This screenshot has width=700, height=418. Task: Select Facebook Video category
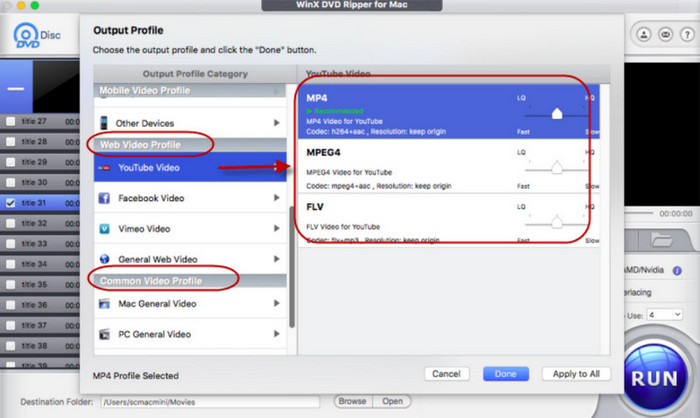(x=190, y=198)
